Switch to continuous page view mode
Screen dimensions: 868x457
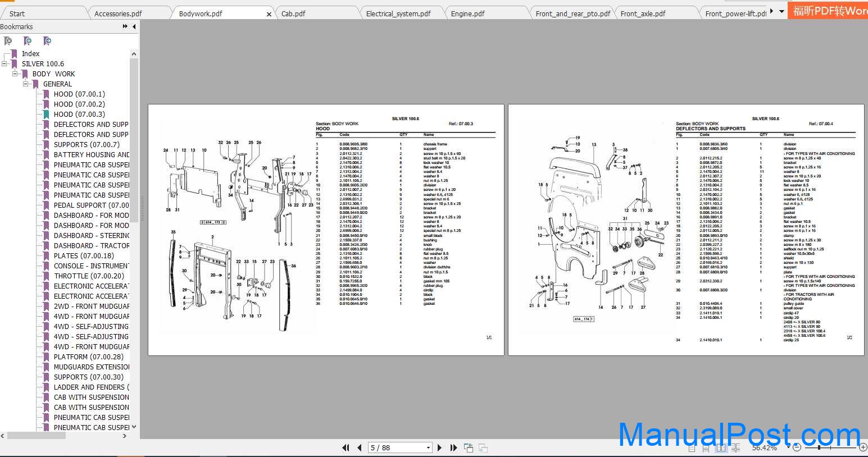pyautogui.click(x=707, y=448)
